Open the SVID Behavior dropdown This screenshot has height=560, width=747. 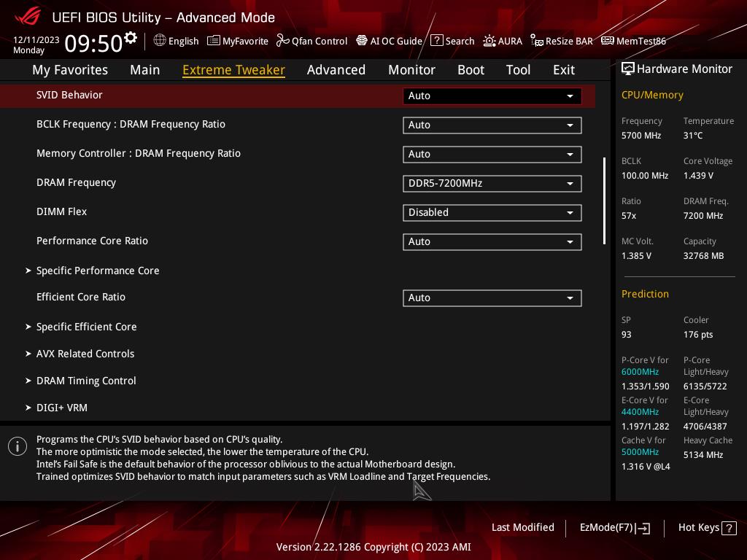pos(492,96)
